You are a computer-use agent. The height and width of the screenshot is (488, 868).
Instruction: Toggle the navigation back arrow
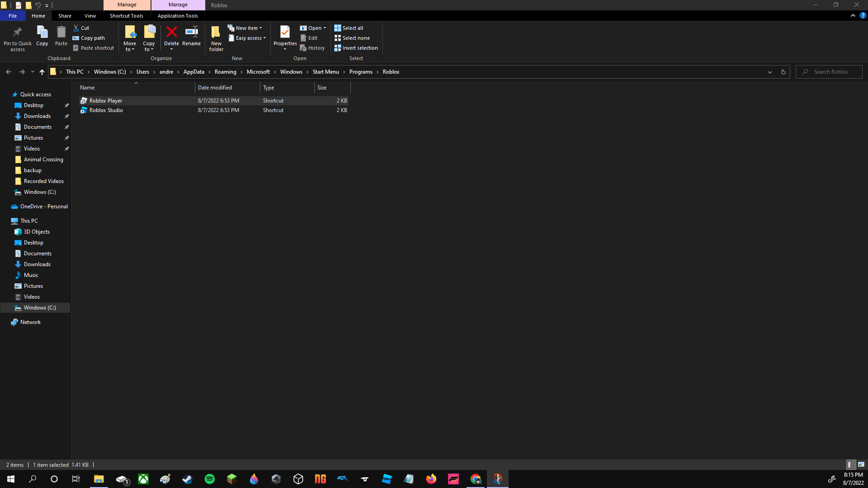point(8,71)
